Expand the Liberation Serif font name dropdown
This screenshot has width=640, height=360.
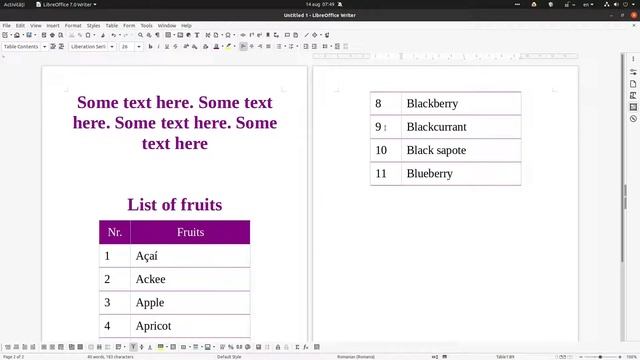(x=112, y=47)
